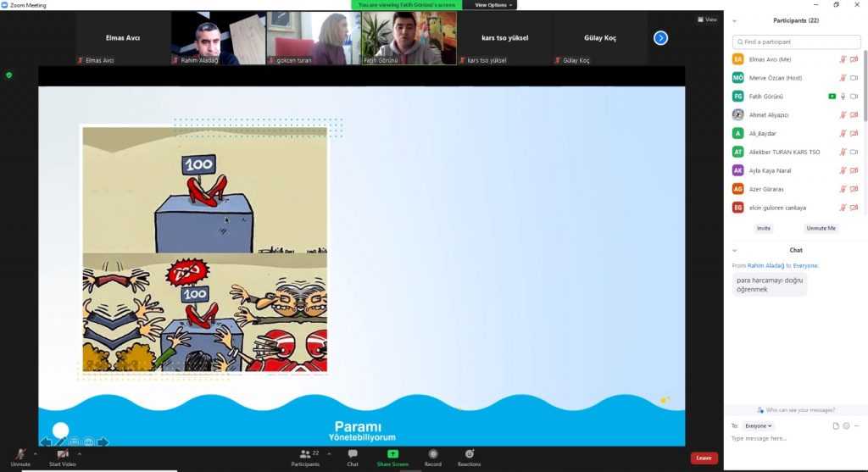Viewport: 868px width, 472px height.
Task: Click the 'Find a participant' search field
Action: (x=797, y=41)
